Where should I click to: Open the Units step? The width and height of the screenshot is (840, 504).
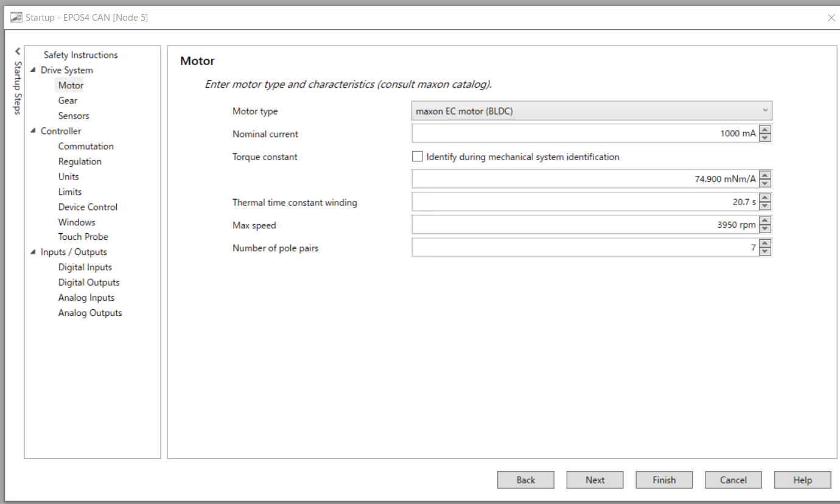pyautogui.click(x=68, y=177)
